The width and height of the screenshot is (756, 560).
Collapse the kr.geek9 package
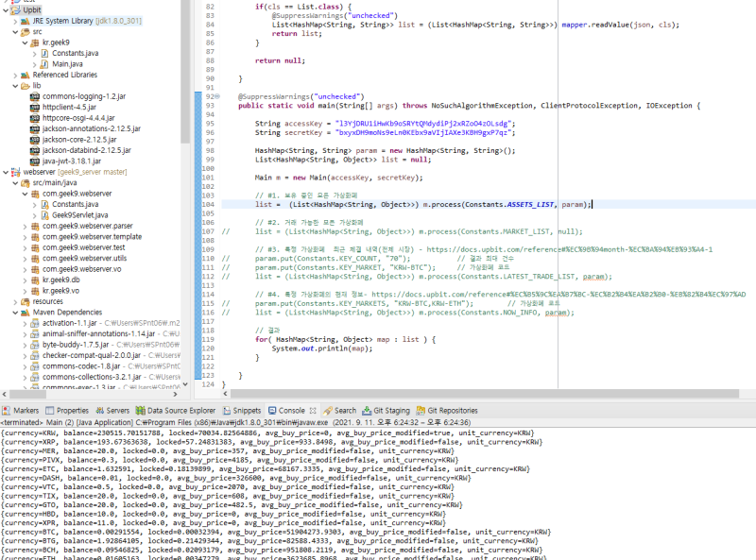tap(25, 42)
